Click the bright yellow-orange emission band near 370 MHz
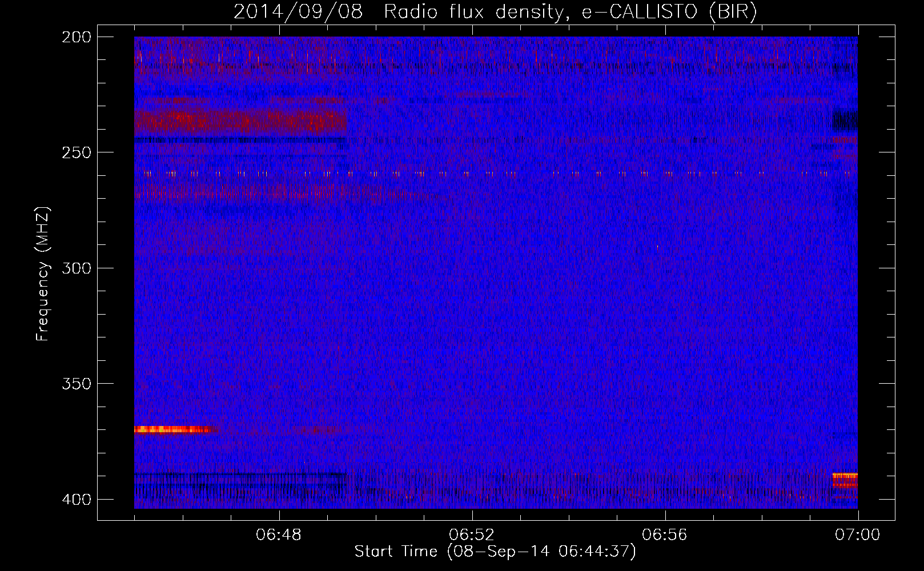Image resolution: width=924 pixels, height=571 pixels. [x=174, y=429]
